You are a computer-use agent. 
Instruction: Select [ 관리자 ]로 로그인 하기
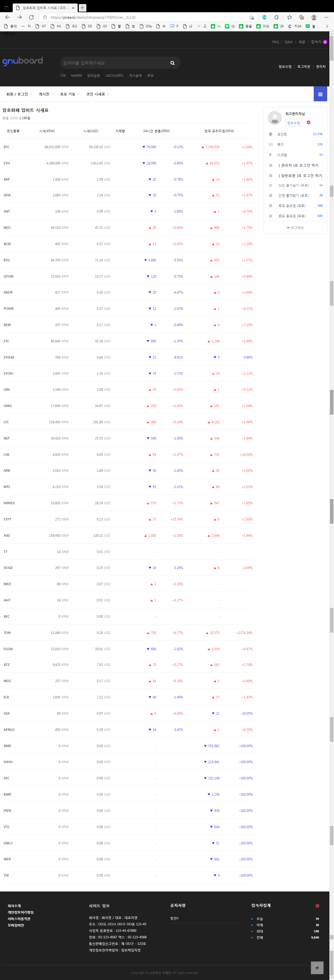point(298,165)
